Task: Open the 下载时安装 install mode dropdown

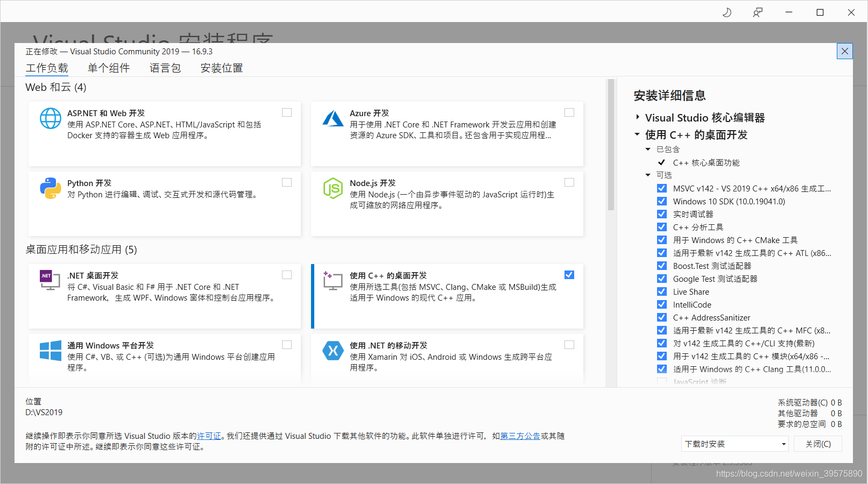Action: (x=735, y=444)
